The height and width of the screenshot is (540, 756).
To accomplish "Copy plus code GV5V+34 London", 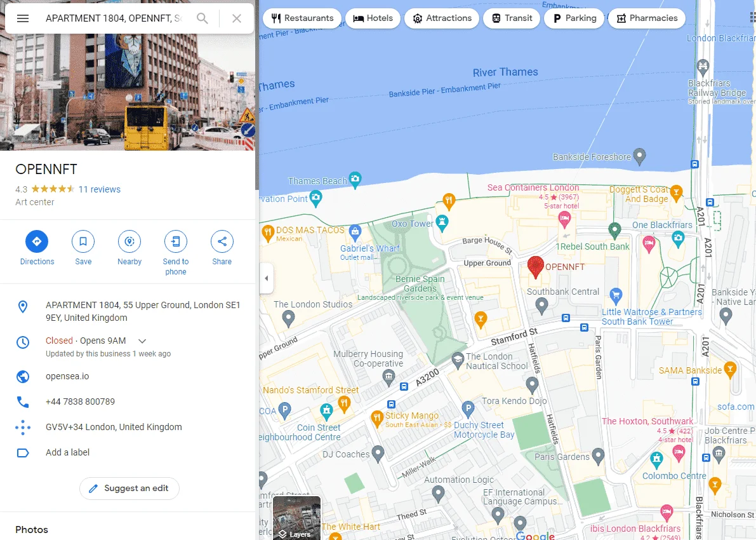I will coord(114,427).
